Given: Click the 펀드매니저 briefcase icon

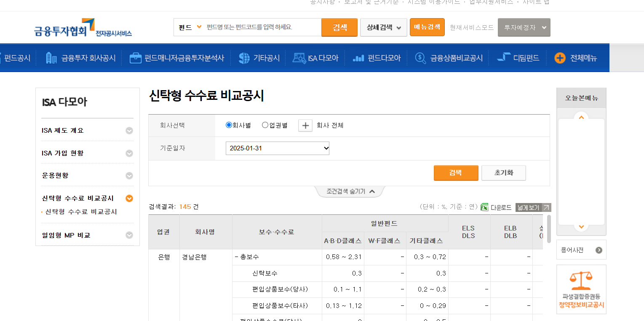Looking at the screenshot, I should 135,58.
